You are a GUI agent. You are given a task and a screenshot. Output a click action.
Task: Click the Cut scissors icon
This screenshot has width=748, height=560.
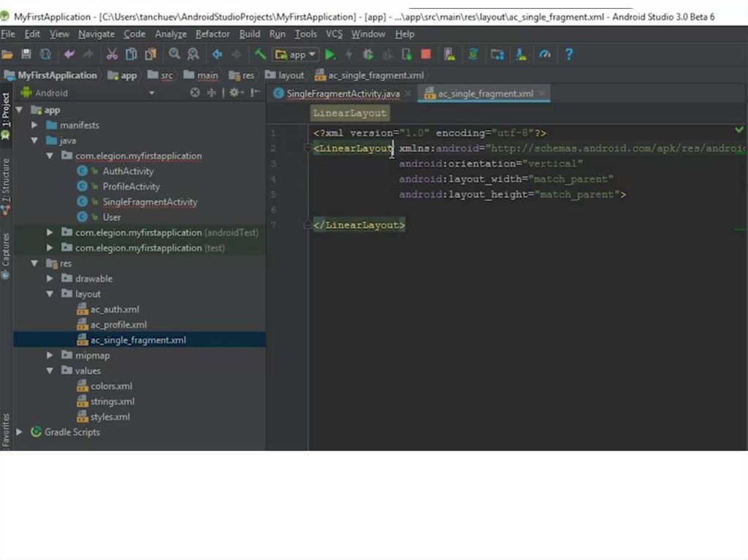point(112,55)
